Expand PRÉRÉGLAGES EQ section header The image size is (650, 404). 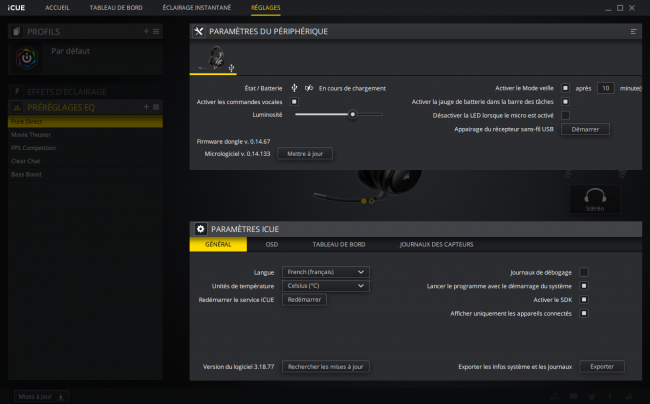pyautogui.click(x=85, y=107)
